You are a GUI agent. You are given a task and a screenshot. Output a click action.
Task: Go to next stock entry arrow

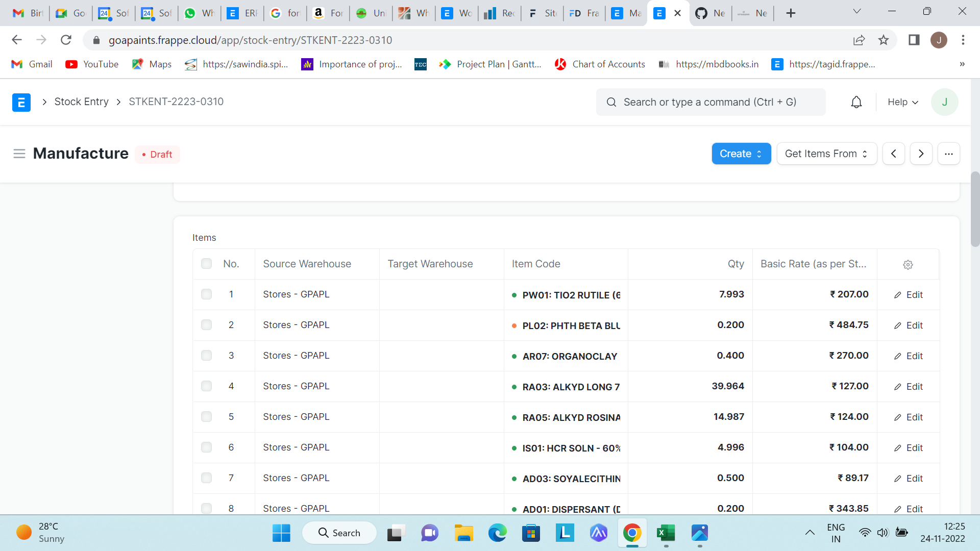(921, 154)
